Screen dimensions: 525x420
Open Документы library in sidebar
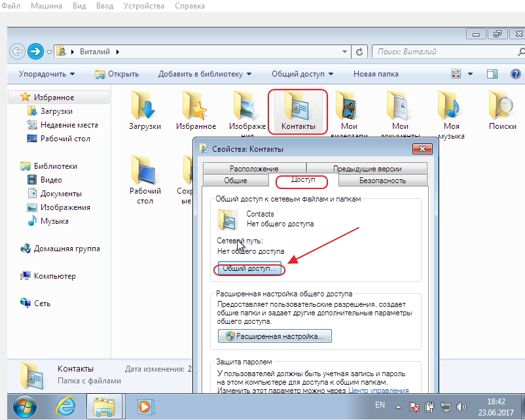[54, 194]
